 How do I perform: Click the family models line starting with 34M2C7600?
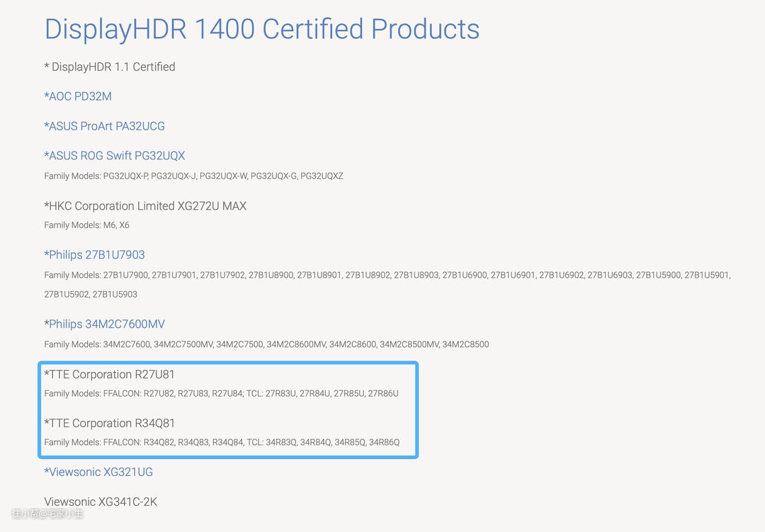click(x=266, y=344)
